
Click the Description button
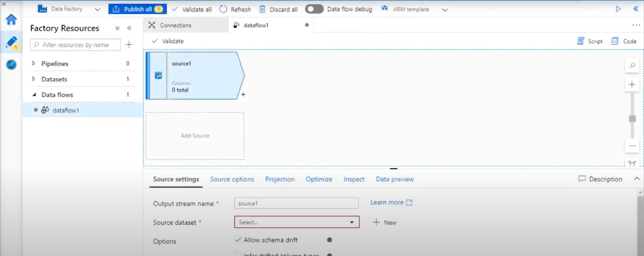pos(600,179)
